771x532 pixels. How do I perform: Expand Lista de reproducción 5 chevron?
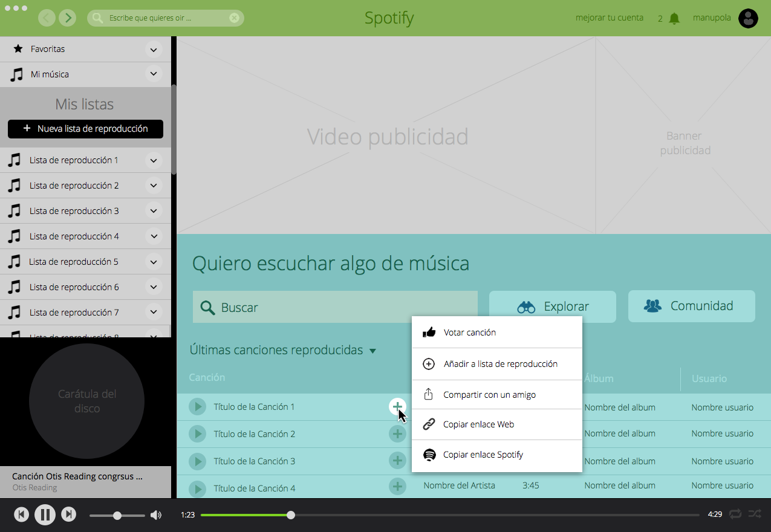pyautogui.click(x=154, y=262)
